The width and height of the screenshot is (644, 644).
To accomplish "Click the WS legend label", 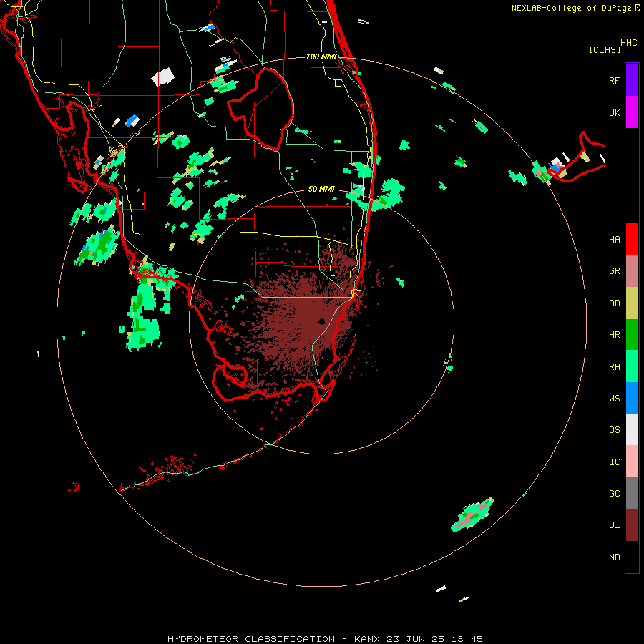I will tap(614, 399).
